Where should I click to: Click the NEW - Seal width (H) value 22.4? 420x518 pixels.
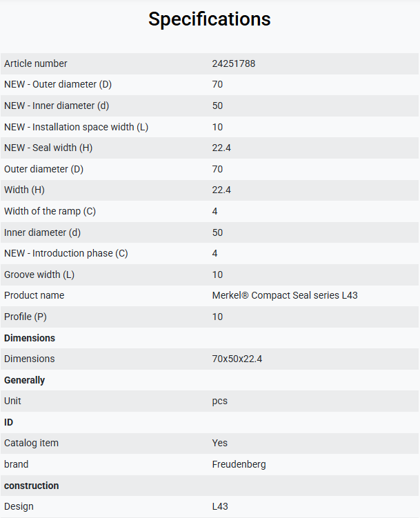click(221, 148)
